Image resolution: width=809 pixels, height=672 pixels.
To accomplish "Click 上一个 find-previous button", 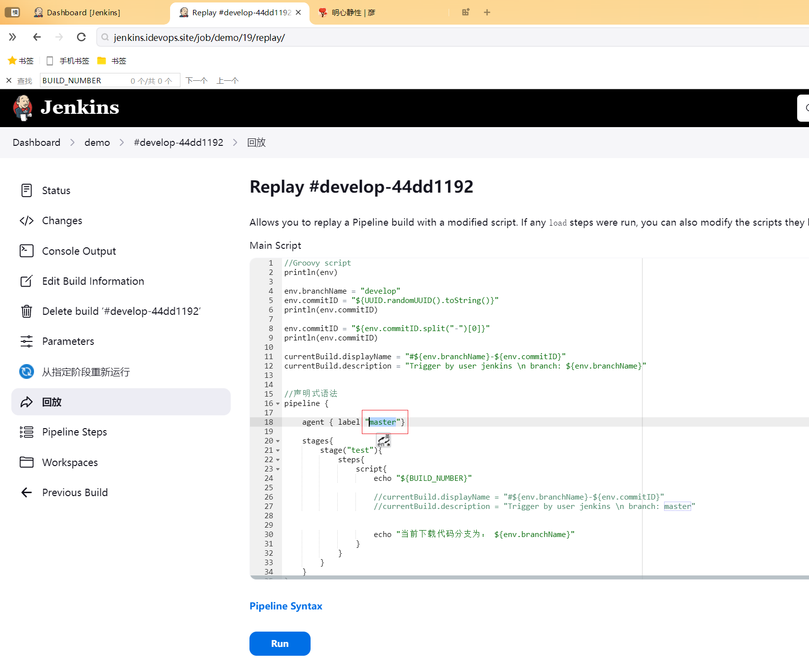I will click(227, 80).
